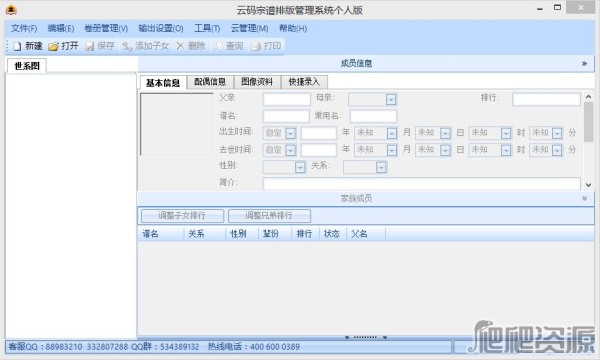Expand the 成员信息 panel double-chevron
600x360 pixels.
coord(584,64)
